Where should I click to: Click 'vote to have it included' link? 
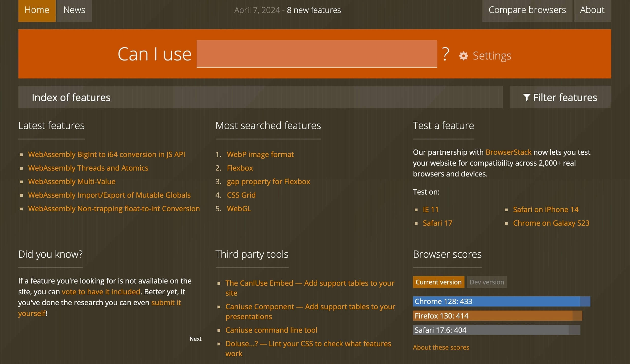point(101,292)
